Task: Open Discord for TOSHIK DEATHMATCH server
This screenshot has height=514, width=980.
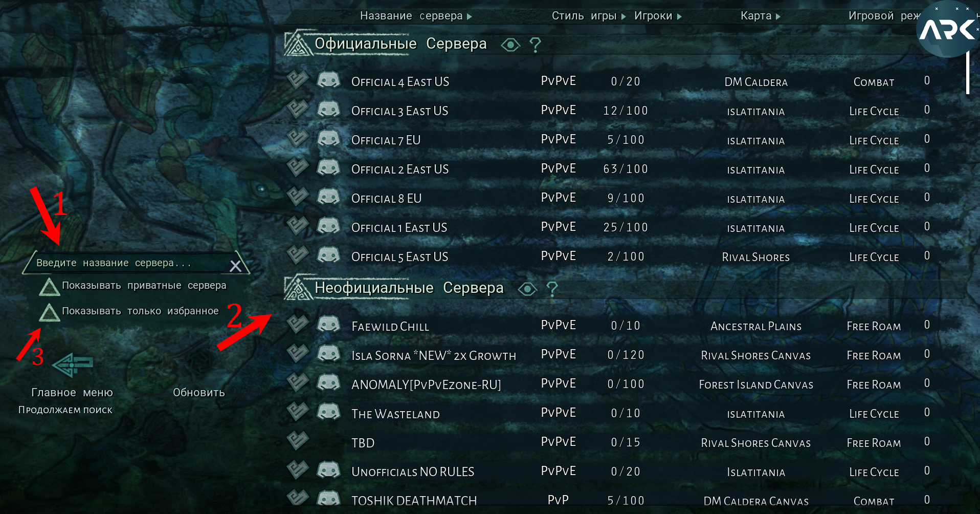Action: click(x=329, y=498)
